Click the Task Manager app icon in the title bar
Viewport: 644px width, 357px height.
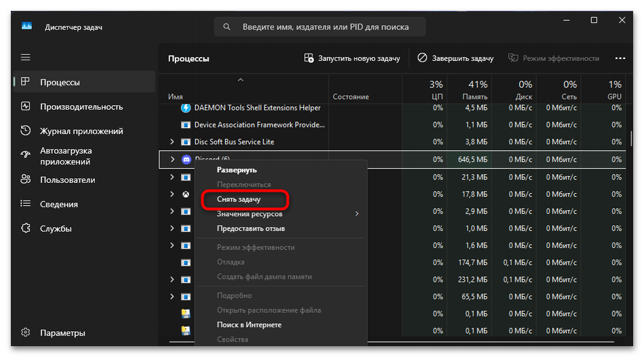[26, 26]
